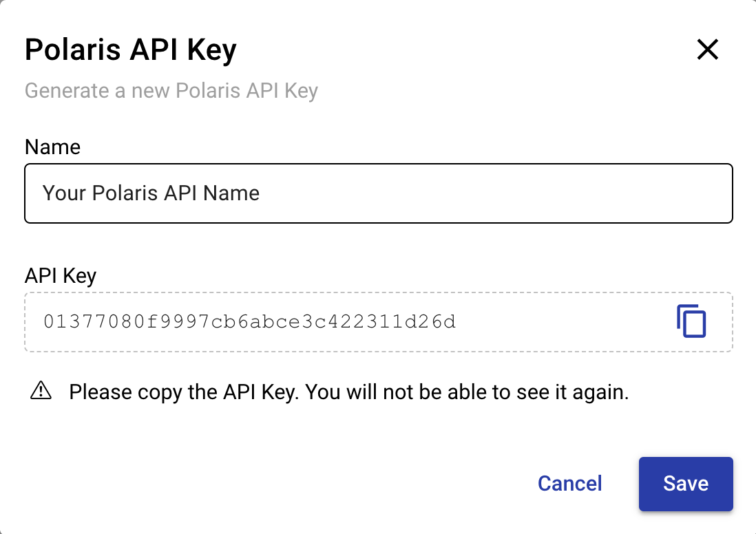Image resolution: width=756 pixels, height=534 pixels.
Task: Click the empty right side of the Name field
Action: tap(496, 193)
